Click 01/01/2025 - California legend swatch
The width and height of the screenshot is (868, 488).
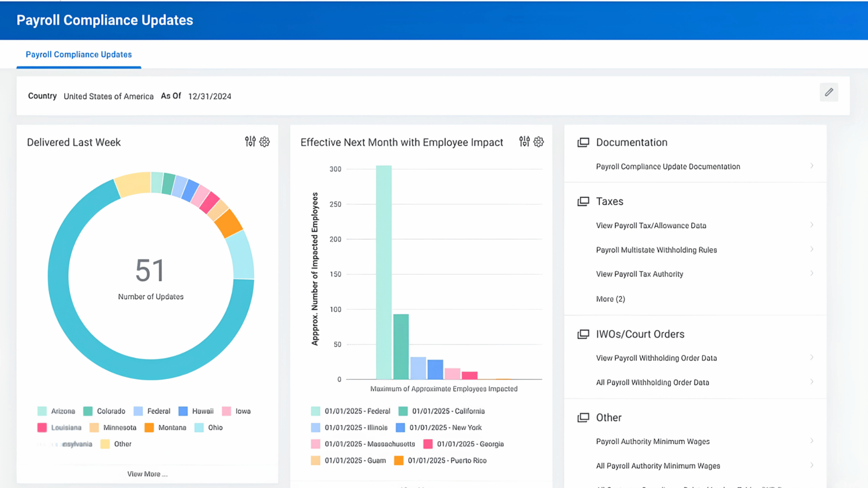tap(403, 411)
